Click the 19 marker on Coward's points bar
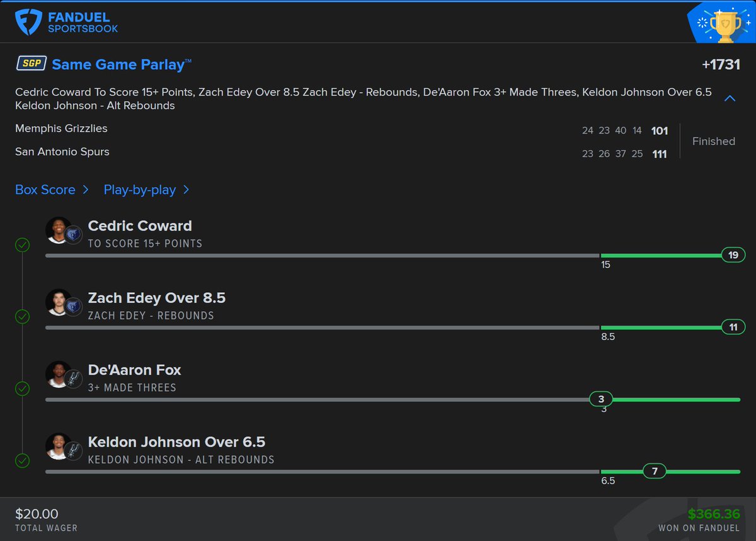The width and height of the screenshot is (756, 541). pyautogui.click(x=733, y=255)
